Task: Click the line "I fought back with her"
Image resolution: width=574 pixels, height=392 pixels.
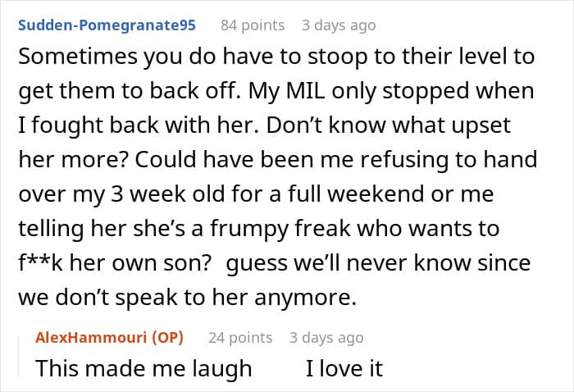Action: 139,125
